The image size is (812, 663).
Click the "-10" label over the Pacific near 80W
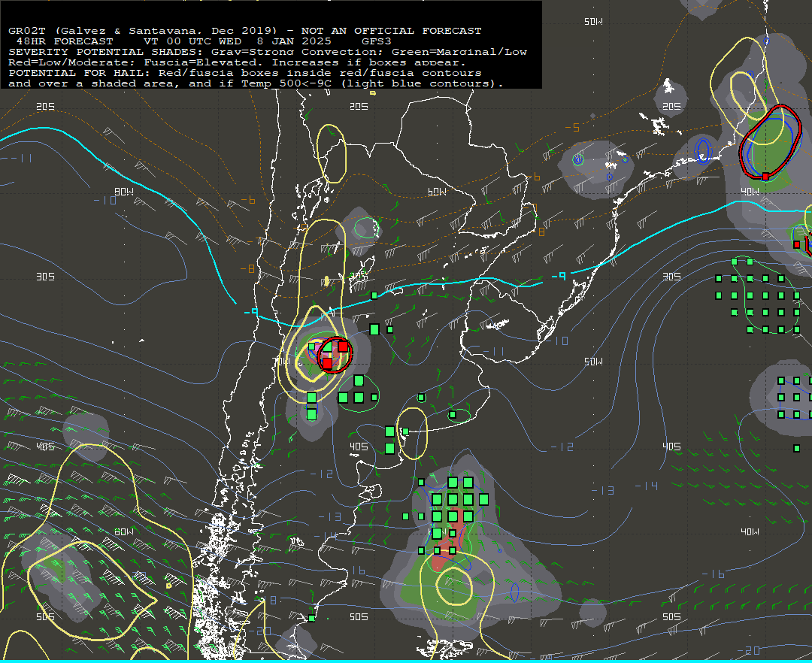tap(106, 200)
